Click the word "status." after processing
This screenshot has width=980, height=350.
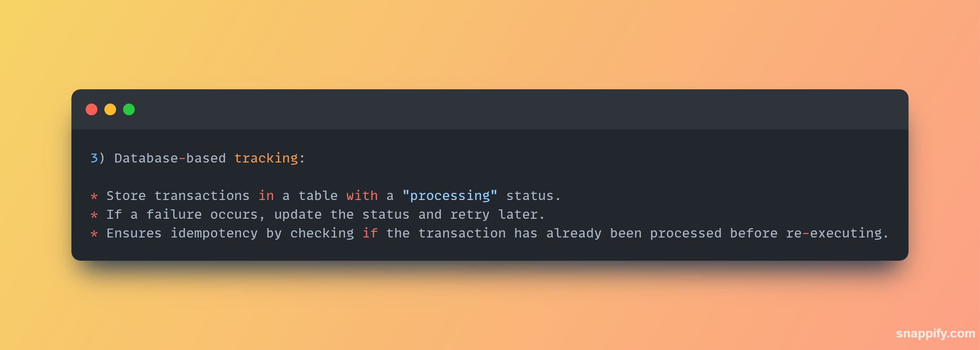533,196
